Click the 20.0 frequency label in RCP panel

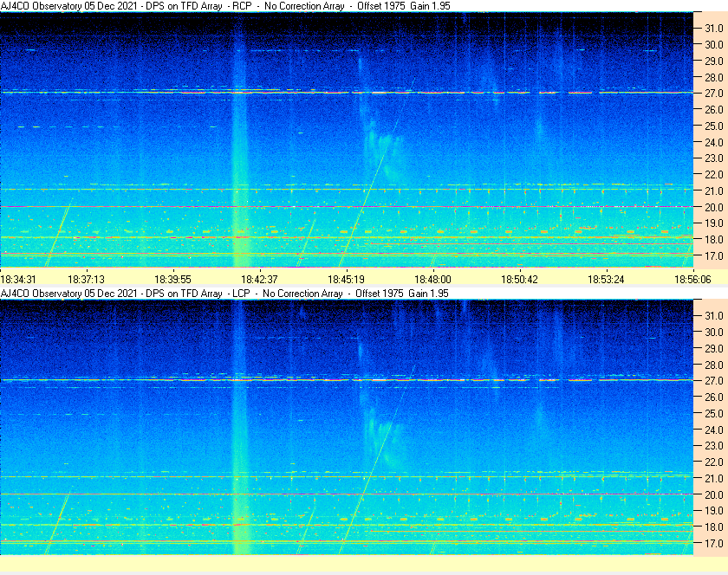click(714, 207)
